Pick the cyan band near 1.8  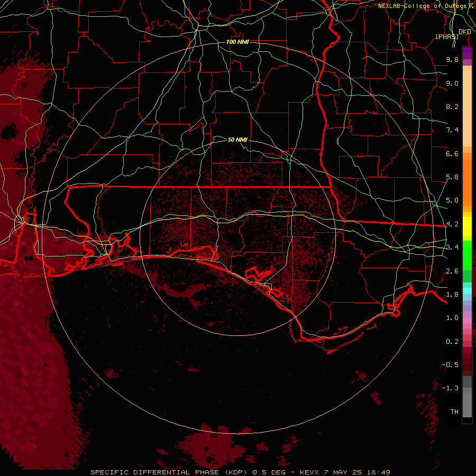[467, 291]
